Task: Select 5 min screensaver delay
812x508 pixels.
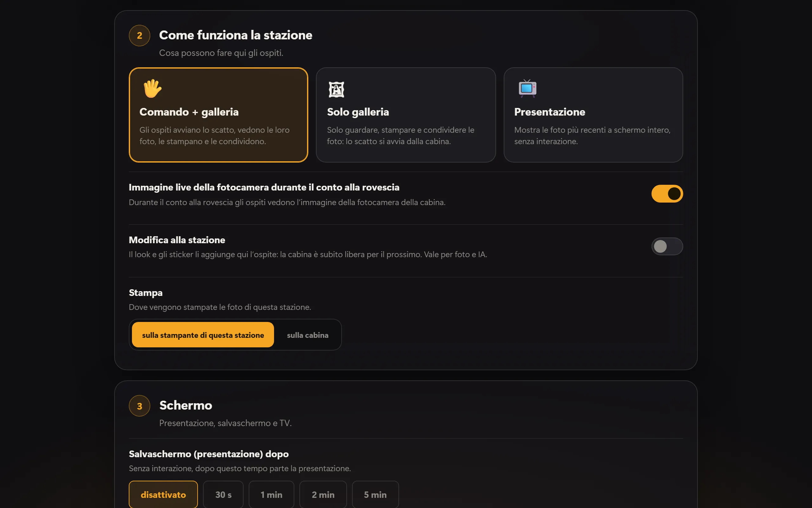Action: pyautogui.click(x=375, y=495)
